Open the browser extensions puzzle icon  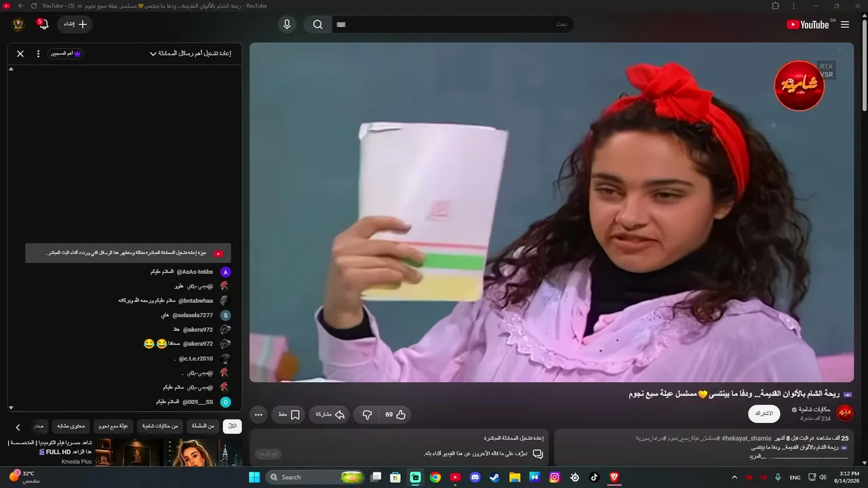click(776, 5)
